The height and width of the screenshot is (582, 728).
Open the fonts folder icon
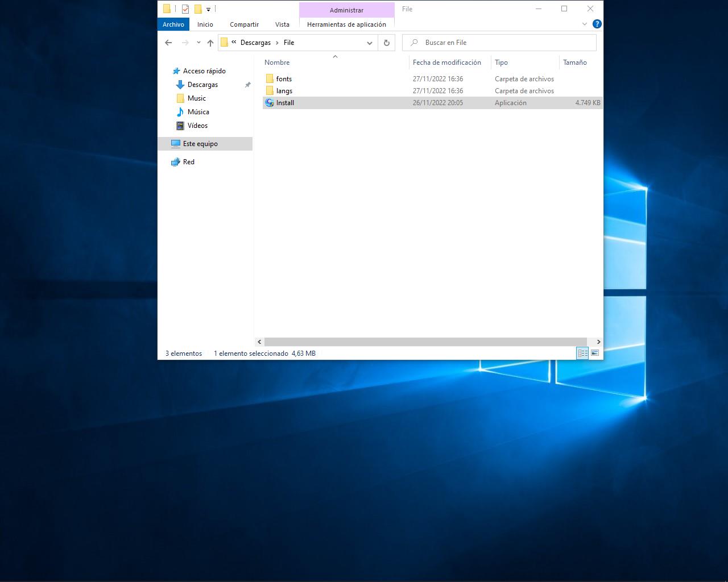click(x=270, y=79)
